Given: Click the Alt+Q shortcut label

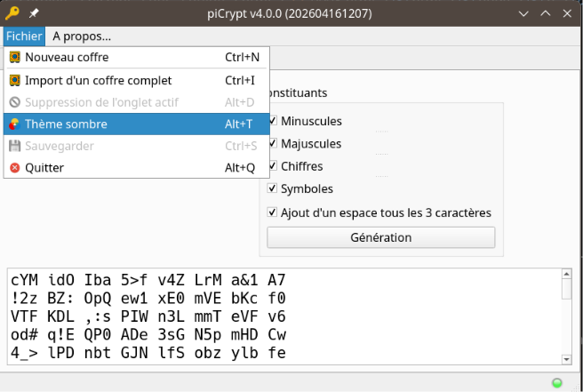Looking at the screenshot, I should (x=240, y=168).
